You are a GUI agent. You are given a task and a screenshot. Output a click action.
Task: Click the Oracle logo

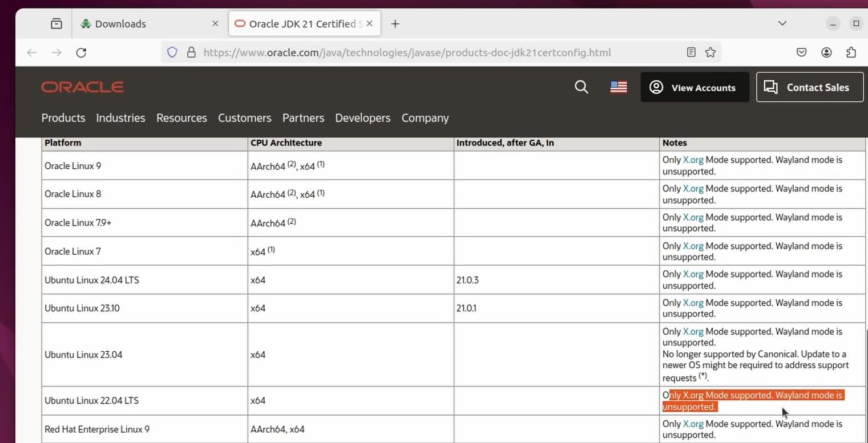(82, 87)
